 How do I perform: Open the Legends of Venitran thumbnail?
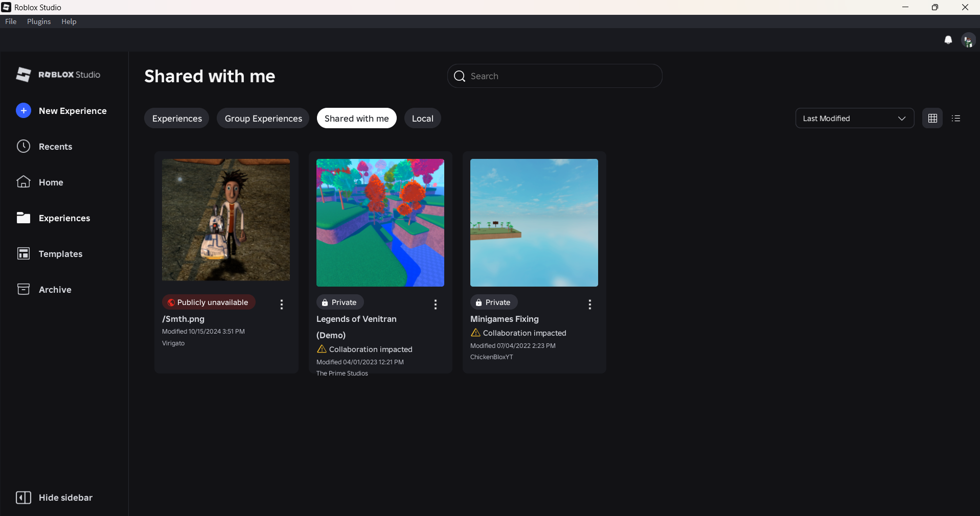coord(380,223)
